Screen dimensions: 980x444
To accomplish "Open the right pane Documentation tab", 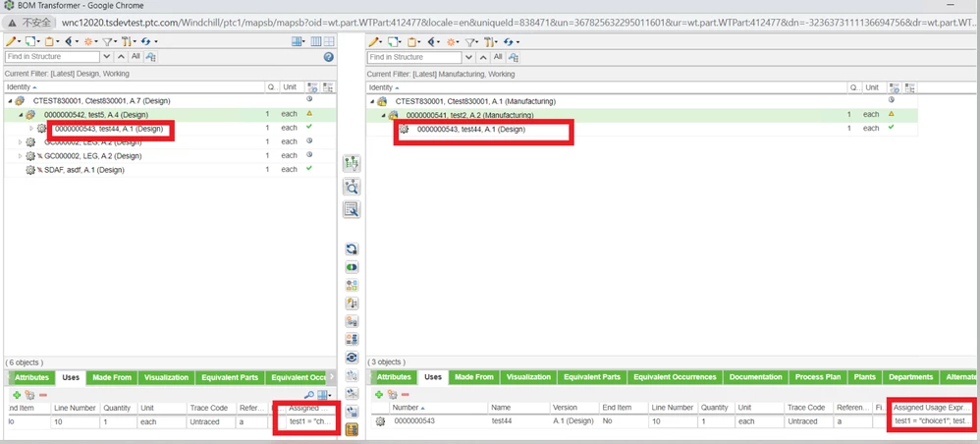I will click(x=756, y=377).
